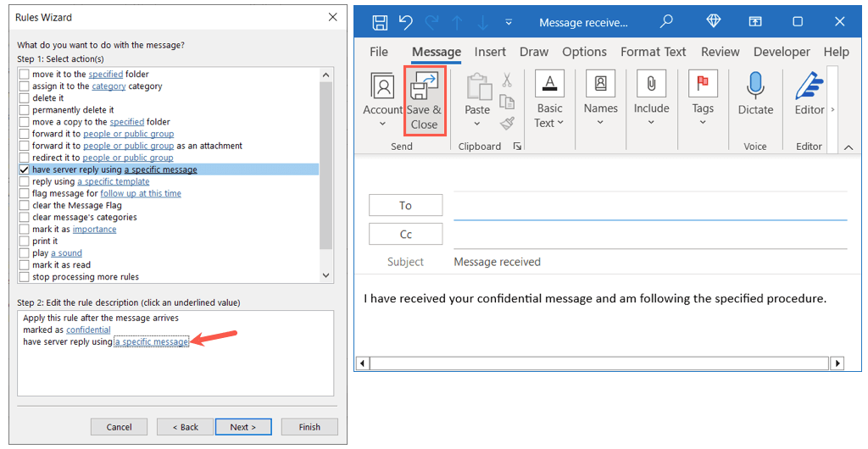Image resolution: width=868 pixels, height=449 pixels.
Task: Click the '< Back' button
Action: 185,427
